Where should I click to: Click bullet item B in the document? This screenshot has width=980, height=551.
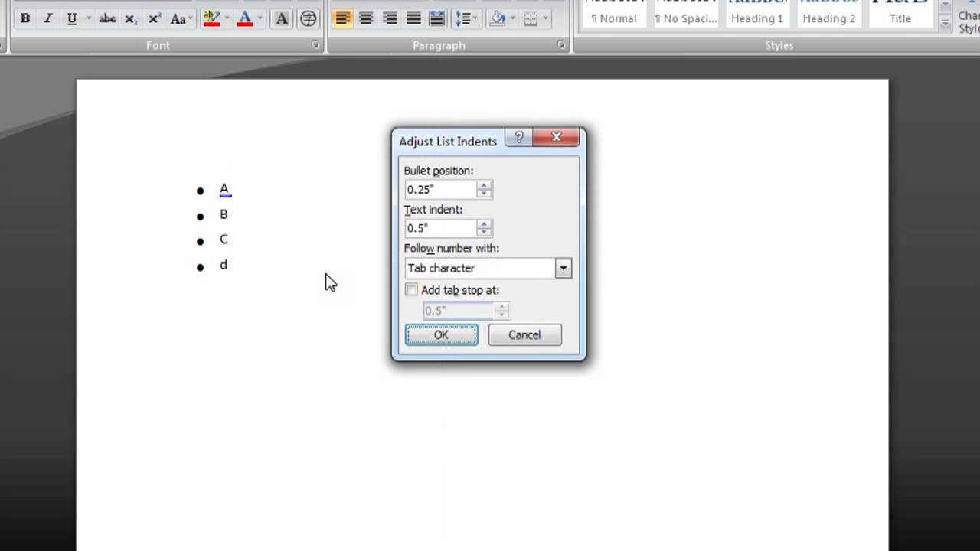[224, 214]
